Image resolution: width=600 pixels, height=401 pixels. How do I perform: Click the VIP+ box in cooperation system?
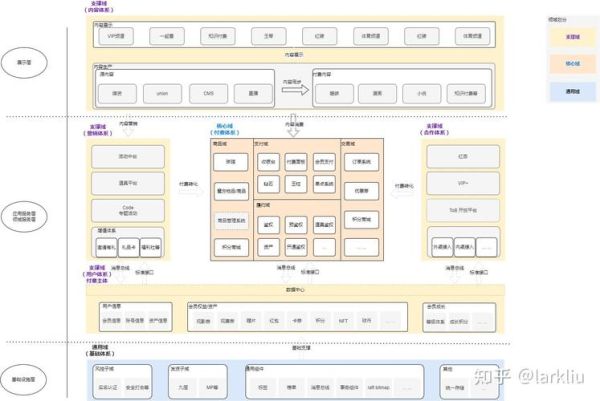click(459, 184)
